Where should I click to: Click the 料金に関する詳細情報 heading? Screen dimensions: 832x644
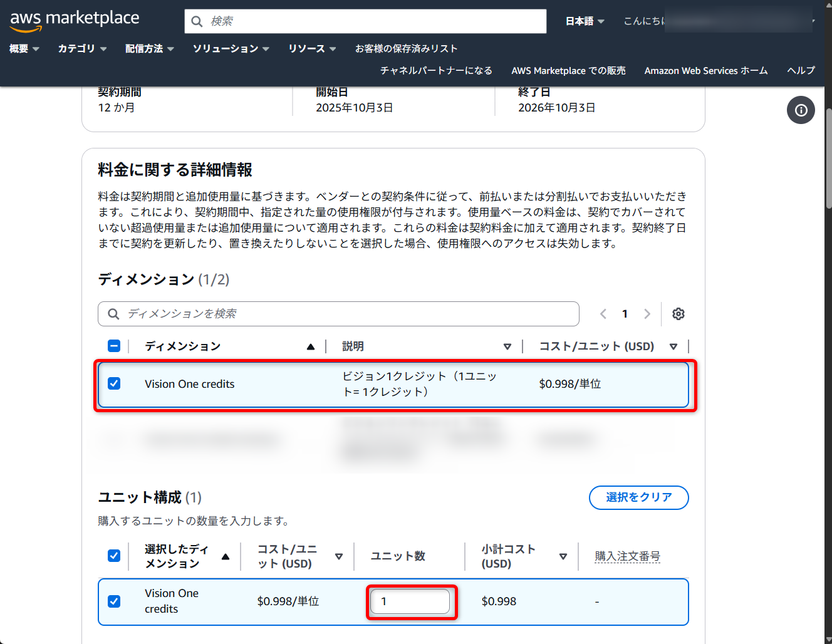coord(175,170)
